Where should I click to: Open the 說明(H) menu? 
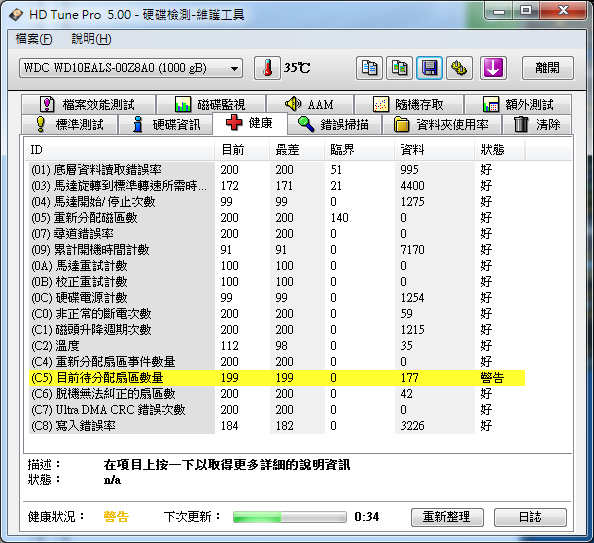coord(91,39)
